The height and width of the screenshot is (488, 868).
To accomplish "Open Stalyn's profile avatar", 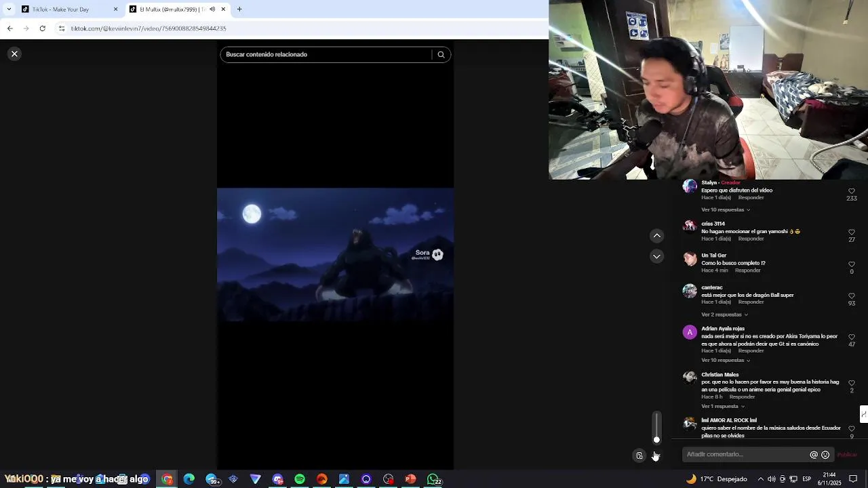I will coord(690,186).
